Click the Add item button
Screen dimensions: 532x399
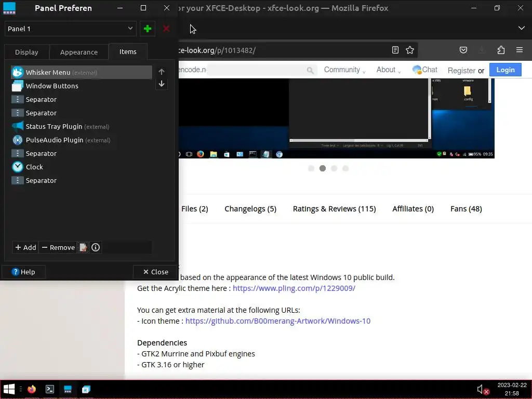click(26, 247)
